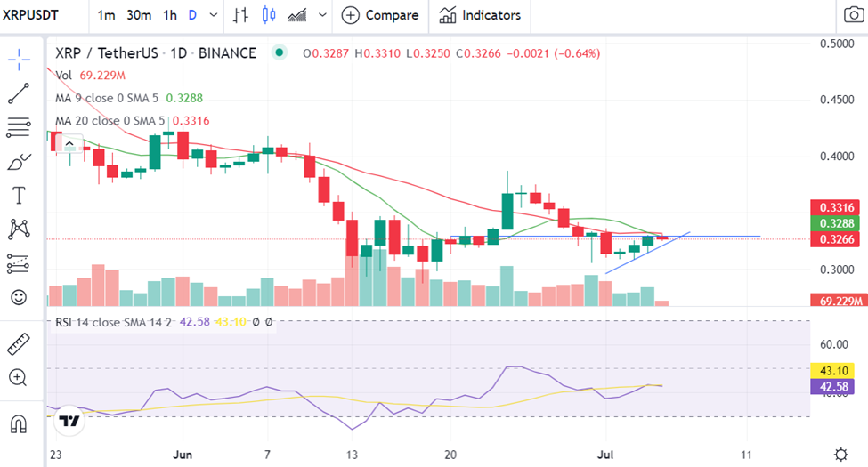The width and height of the screenshot is (868, 467).
Task: Select the Vol 69.229M indicator label
Action: coord(90,76)
